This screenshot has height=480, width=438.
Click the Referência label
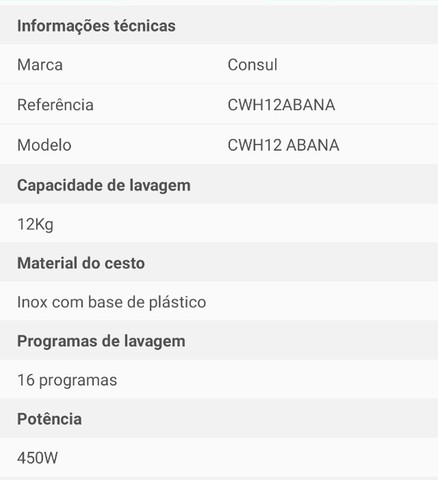[55, 105]
